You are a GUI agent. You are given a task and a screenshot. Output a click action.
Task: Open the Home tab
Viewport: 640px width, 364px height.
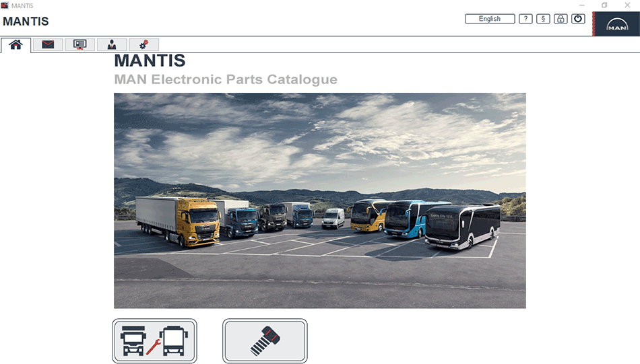[15, 45]
